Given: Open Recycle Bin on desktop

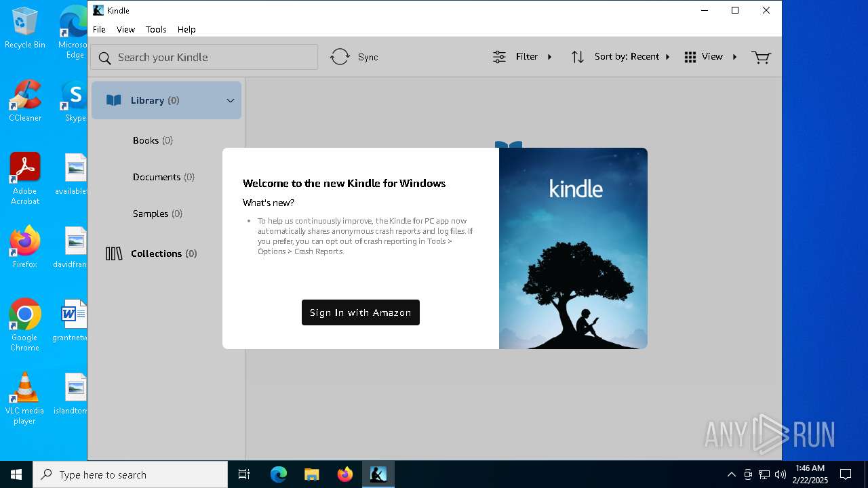Looking at the screenshot, I should pyautogui.click(x=25, y=28).
